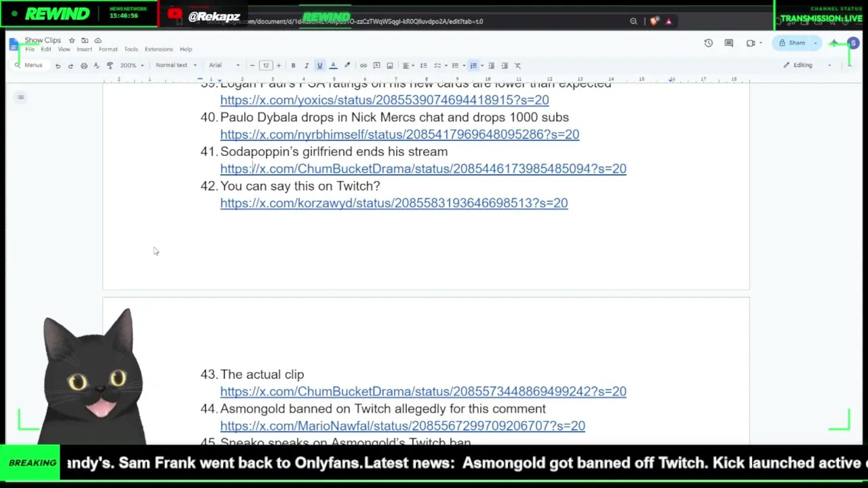Open line and paragraph spacing options
The width and height of the screenshot is (868, 488).
[x=423, y=66]
